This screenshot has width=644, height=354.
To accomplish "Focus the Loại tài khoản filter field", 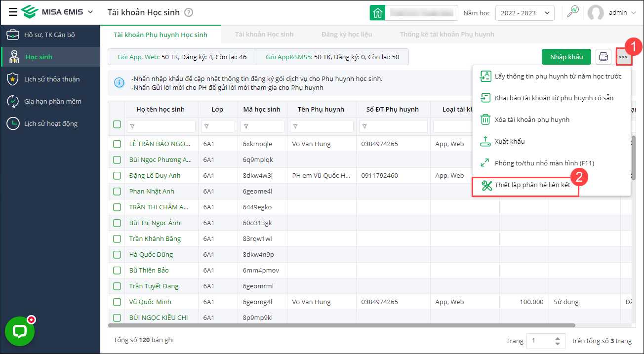I will point(452,126).
